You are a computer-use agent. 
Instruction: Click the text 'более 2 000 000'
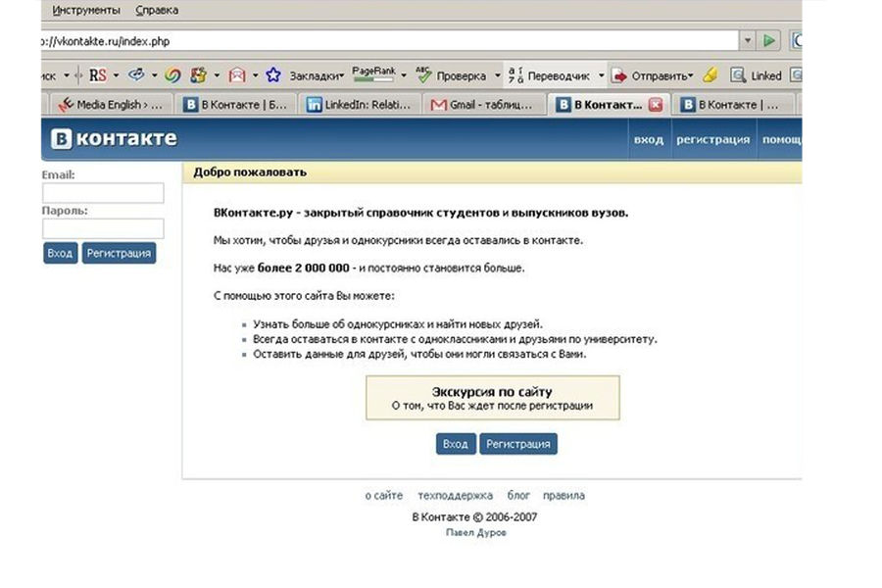pyautogui.click(x=303, y=268)
